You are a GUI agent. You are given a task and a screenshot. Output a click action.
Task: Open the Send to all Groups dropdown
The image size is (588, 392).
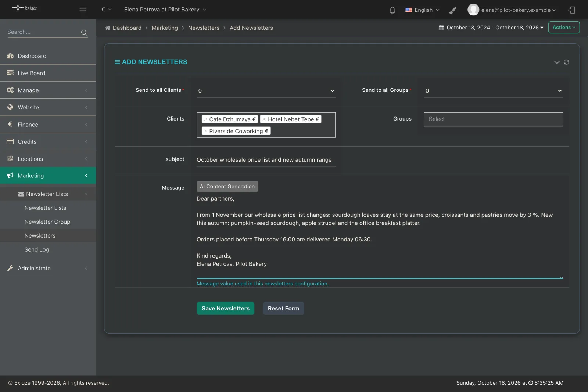coord(493,90)
